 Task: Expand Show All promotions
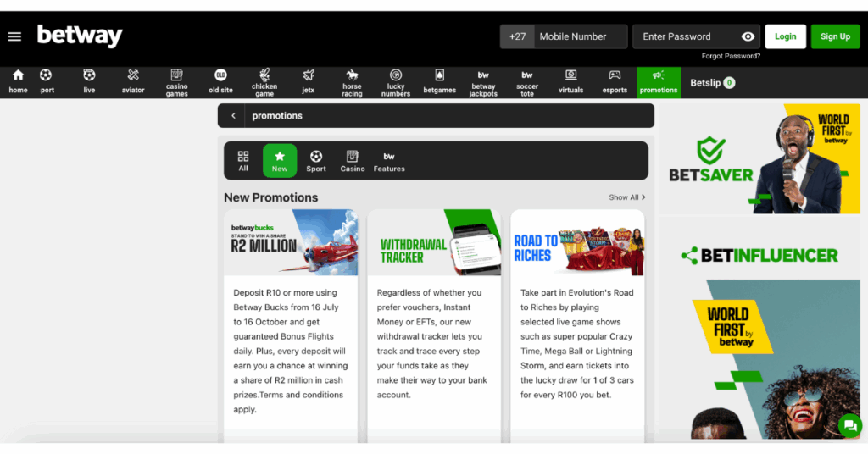[627, 197]
